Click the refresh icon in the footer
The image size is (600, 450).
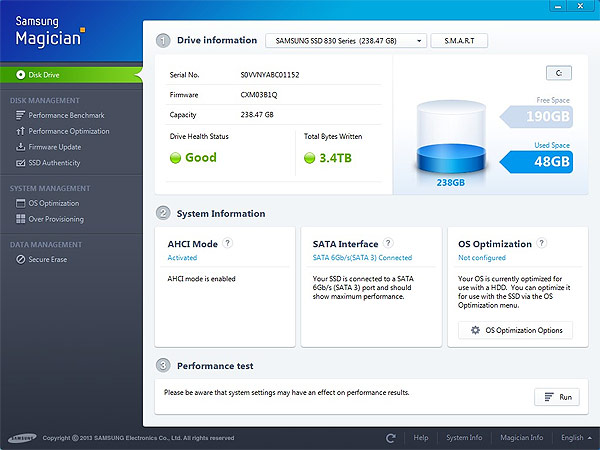pyautogui.click(x=391, y=438)
